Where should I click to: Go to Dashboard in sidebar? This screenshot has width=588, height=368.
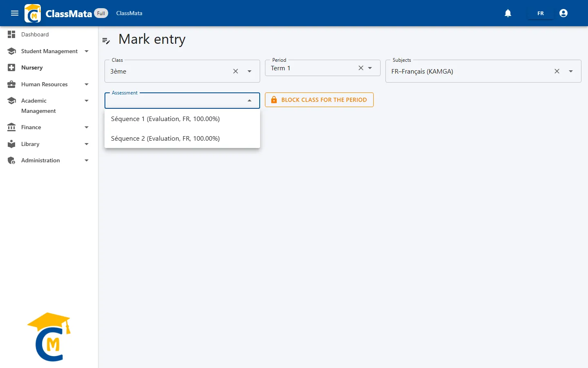tap(35, 34)
